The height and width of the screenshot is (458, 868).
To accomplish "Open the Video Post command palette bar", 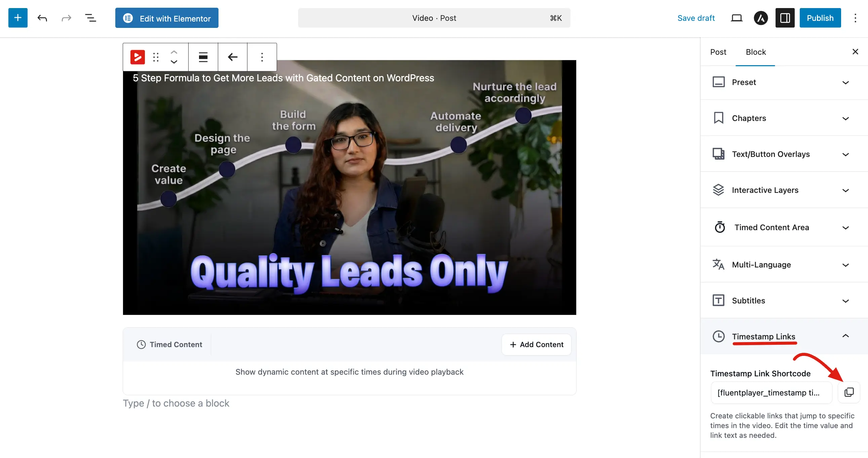I will [x=434, y=18].
